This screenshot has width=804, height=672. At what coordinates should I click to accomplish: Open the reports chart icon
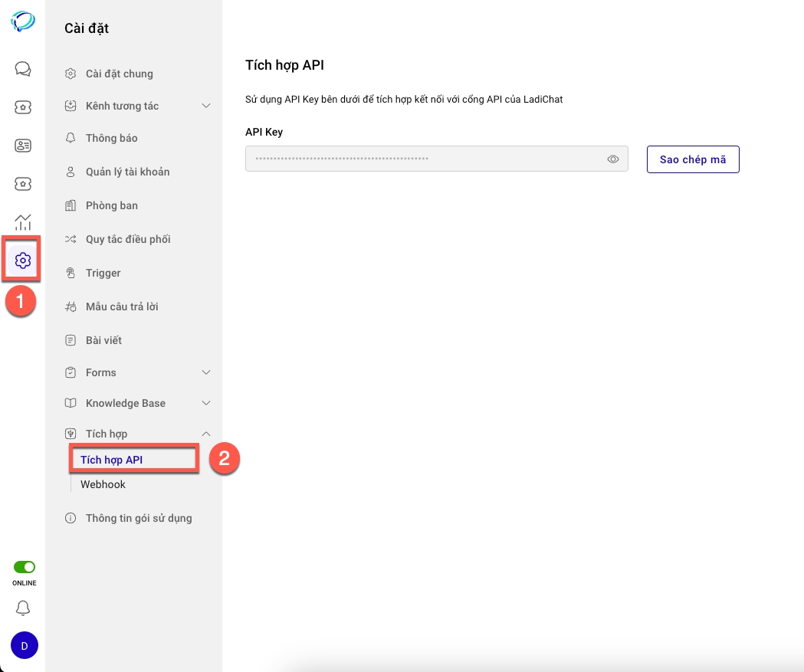click(x=23, y=222)
